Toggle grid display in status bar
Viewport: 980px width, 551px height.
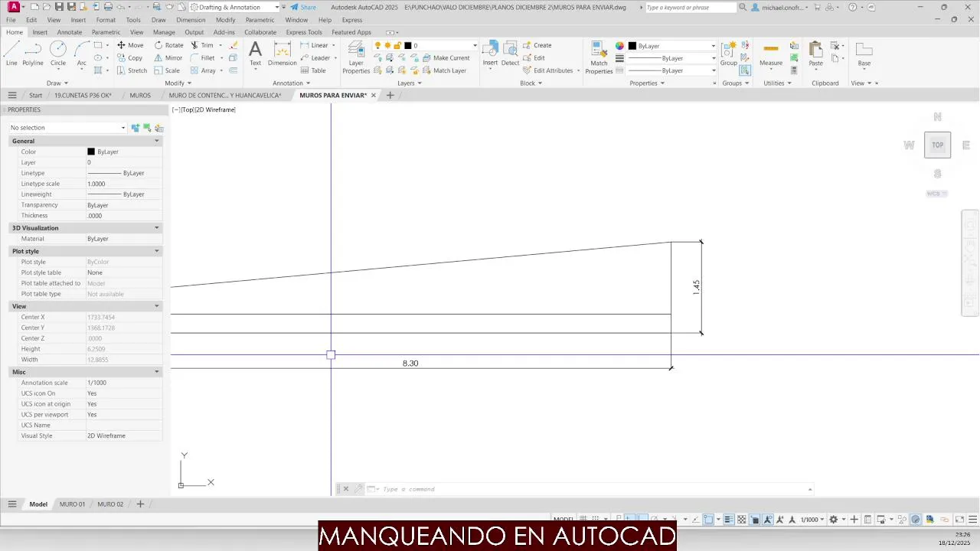coord(584,520)
